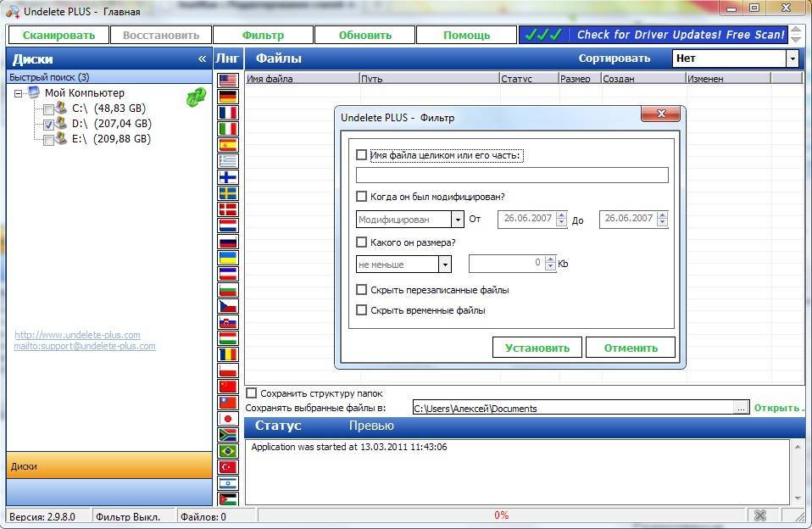Click the filename filter text field
Viewport: 812px width, 529px height.
[x=512, y=175]
